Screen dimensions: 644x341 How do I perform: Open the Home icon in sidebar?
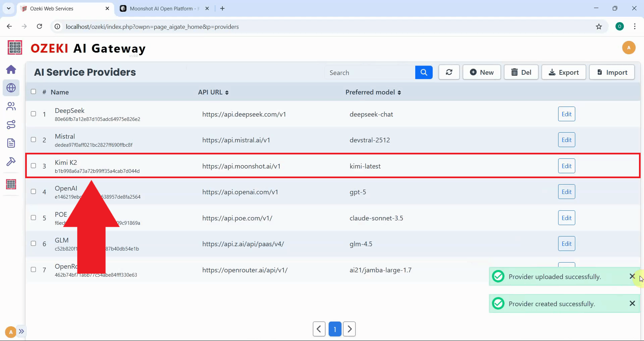point(11,70)
